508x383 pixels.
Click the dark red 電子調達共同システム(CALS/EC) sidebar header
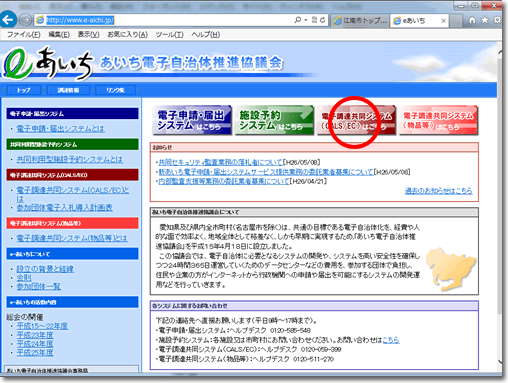(x=72, y=175)
